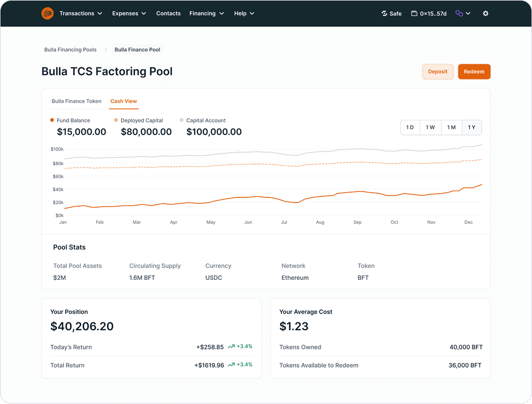Expand the Financing dropdown menu
This screenshot has width=532, height=404.
207,14
